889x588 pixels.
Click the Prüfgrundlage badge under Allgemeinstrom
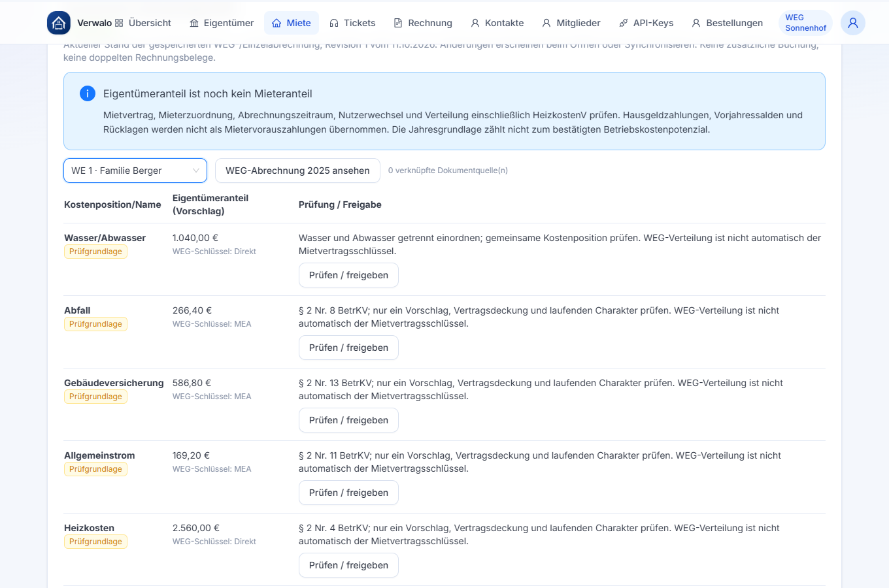click(95, 469)
